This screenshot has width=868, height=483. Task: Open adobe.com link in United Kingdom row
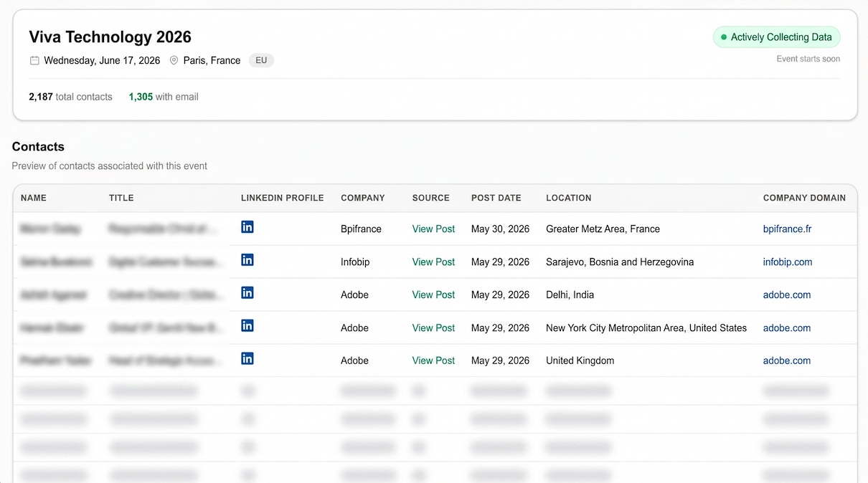coord(787,361)
